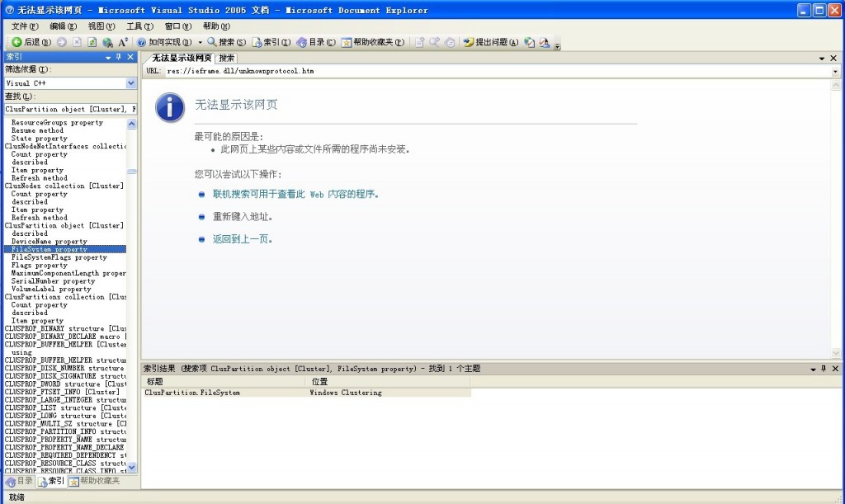Switch to the 目录 bottom tab
845x504 pixels.
[x=20, y=481]
